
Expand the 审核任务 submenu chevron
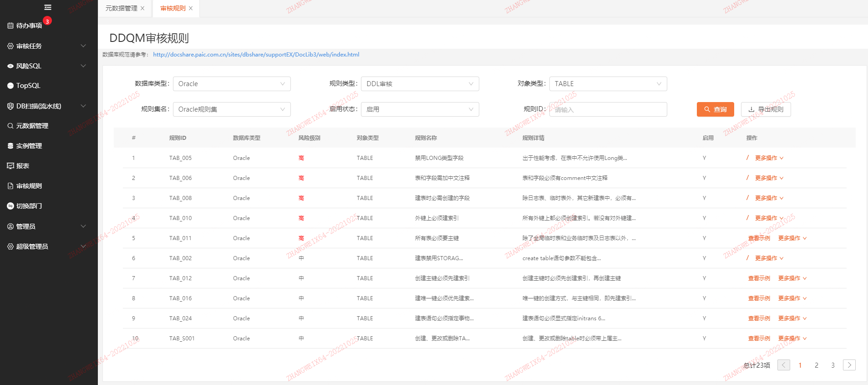click(x=83, y=46)
